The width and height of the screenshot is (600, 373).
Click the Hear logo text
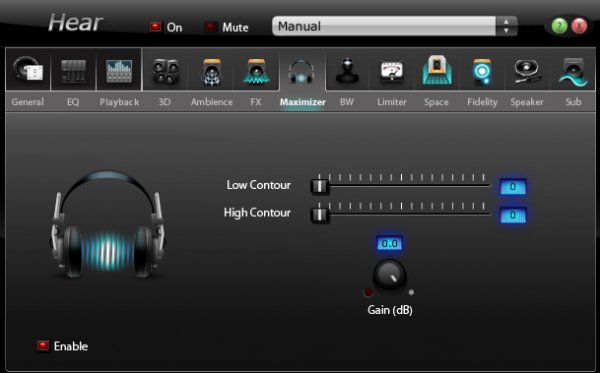[x=76, y=23]
